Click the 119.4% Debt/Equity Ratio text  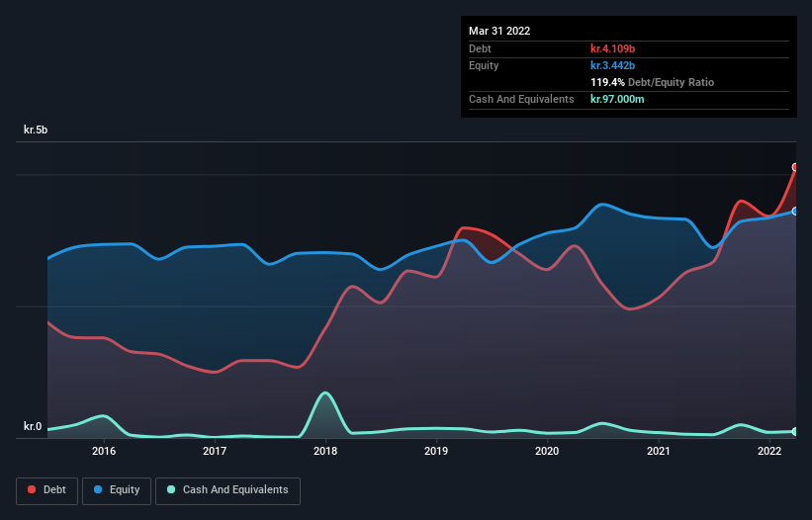point(652,82)
